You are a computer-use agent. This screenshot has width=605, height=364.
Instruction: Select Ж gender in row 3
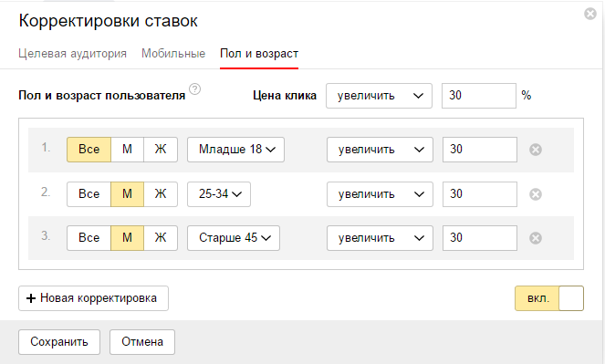pyautogui.click(x=161, y=238)
